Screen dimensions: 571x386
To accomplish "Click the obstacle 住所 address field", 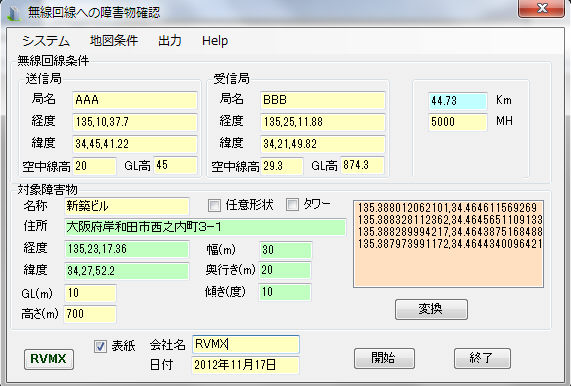I will [x=205, y=227].
